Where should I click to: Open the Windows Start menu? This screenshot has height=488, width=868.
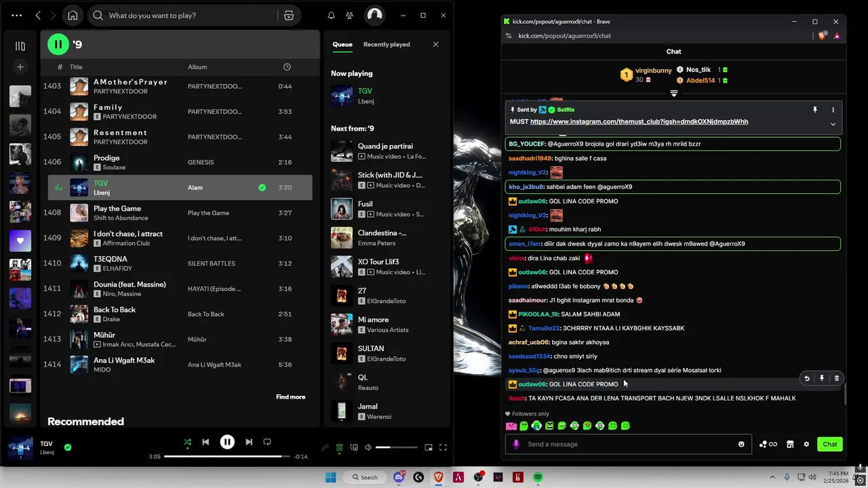click(331, 477)
